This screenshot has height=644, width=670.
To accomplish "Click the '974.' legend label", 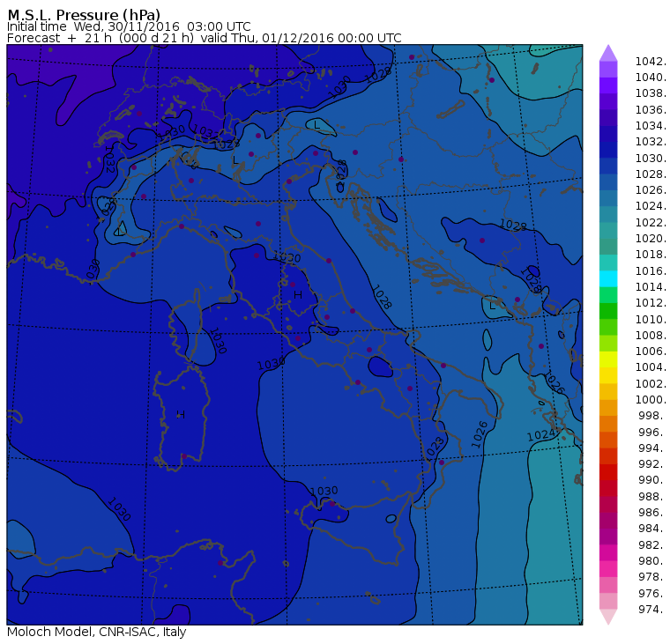I will pyautogui.click(x=652, y=609).
